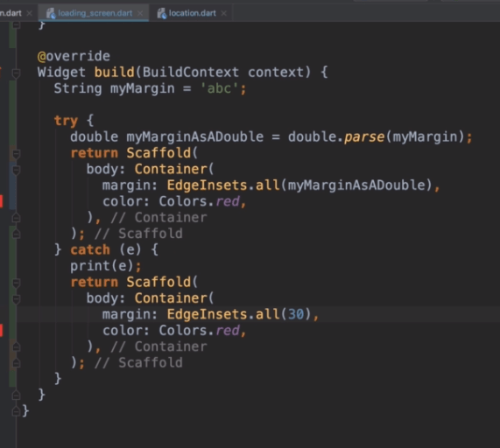
Task: Click italic red in try block's Colors.red
Action: pyautogui.click(x=228, y=201)
